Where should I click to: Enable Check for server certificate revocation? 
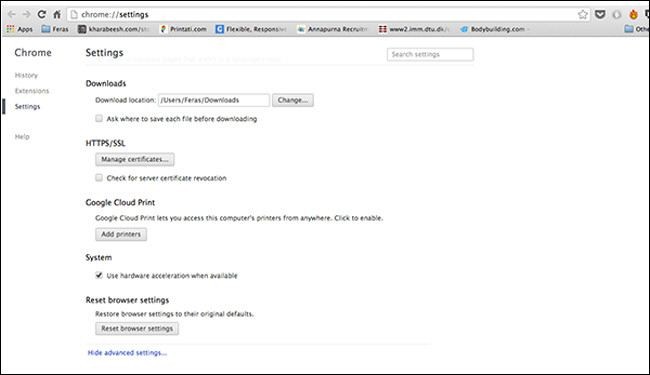(x=99, y=178)
